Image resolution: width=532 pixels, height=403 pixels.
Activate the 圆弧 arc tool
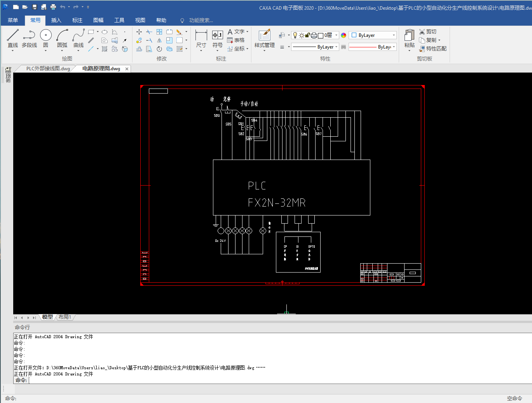tap(62, 36)
